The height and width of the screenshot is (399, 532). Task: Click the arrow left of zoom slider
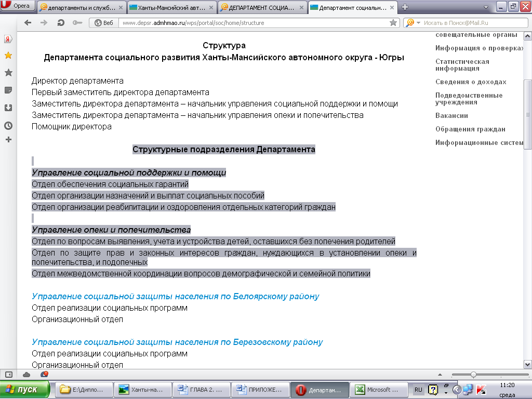(x=440, y=375)
